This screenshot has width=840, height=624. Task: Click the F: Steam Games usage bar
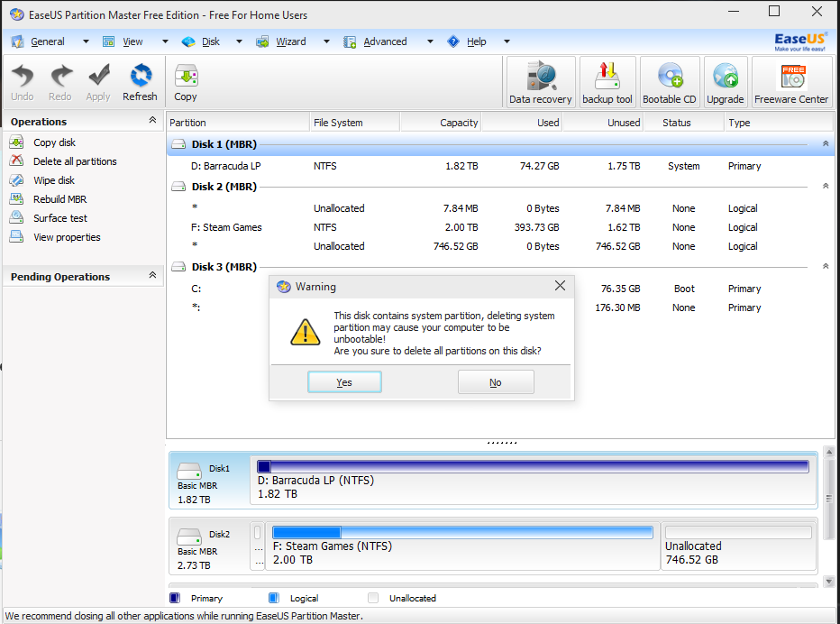pos(463,532)
